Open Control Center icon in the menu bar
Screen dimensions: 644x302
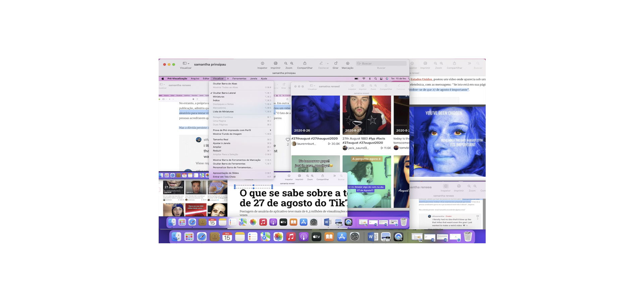point(381,79)
